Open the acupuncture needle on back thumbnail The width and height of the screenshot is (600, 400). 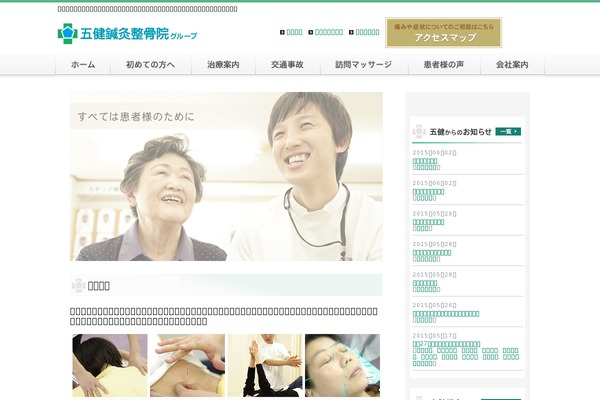click(188, 366)
